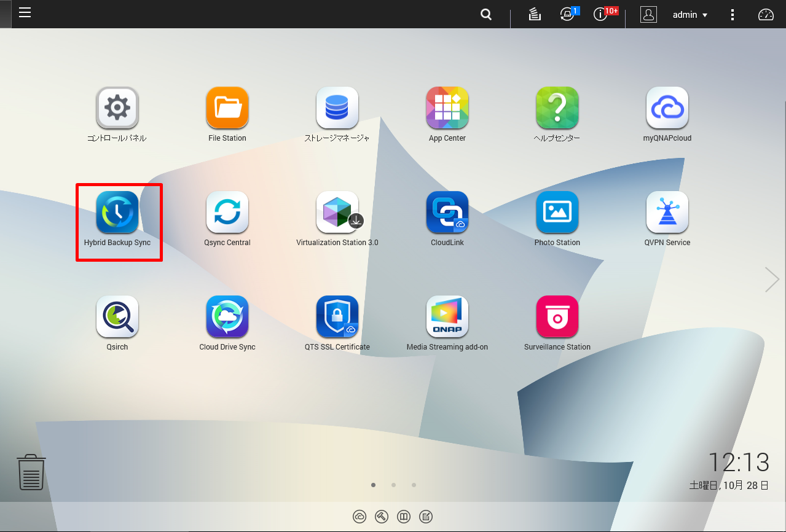Open Hybrid Backup Sync

coord(117,213)
